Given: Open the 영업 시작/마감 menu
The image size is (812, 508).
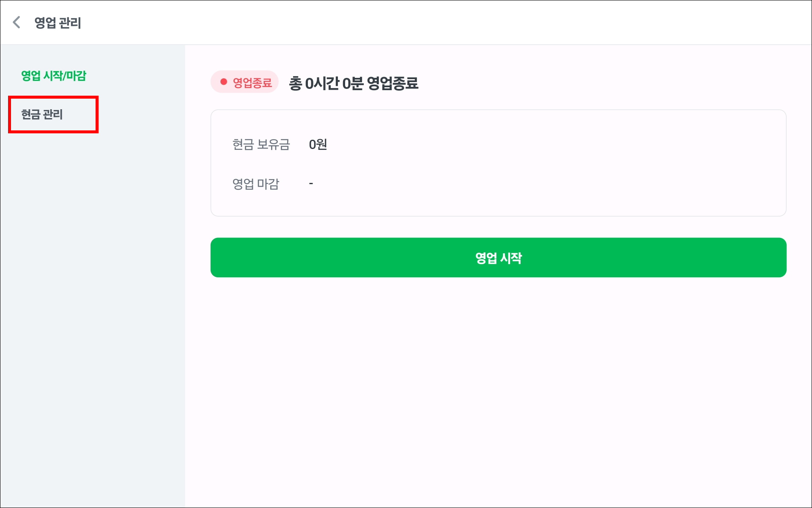Looking at the screenshot, I should pyautogui.click(x=54, y=76).
